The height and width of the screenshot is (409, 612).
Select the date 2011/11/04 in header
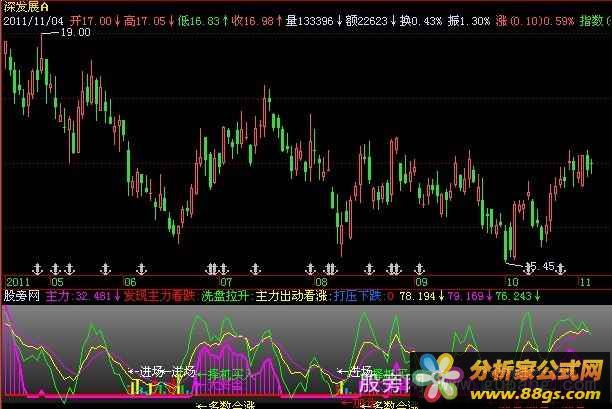coord(33,21)
